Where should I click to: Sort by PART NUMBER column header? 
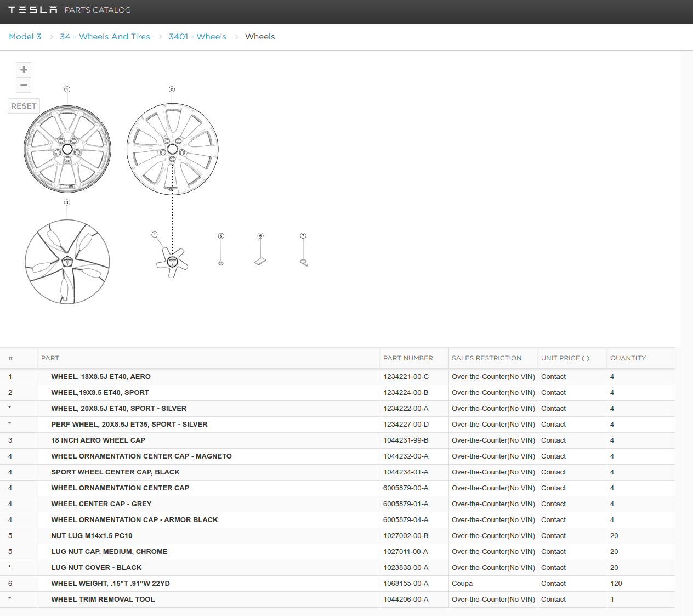[x=408, y=358]
